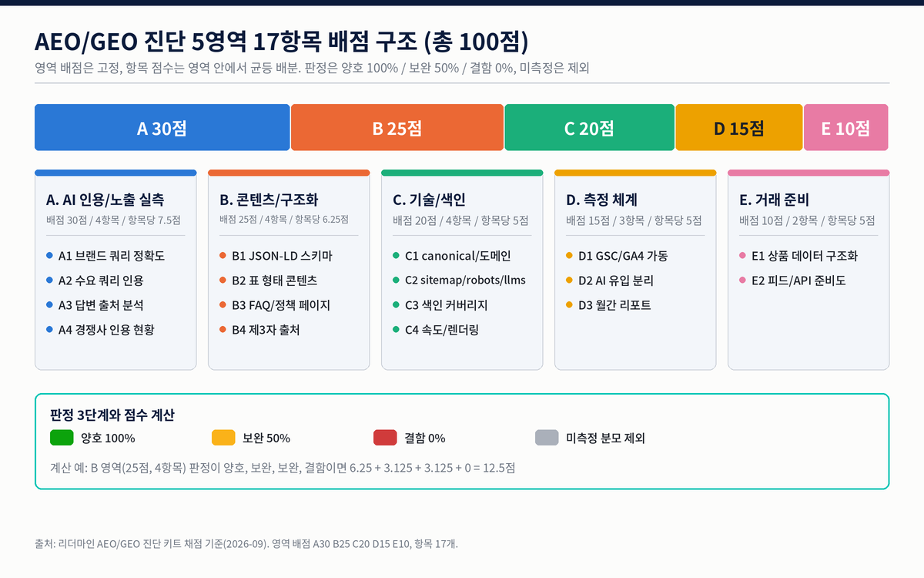The image size is (924, 578).
Task: Click the 배점 20점 / 4항목 / 항목당 5점 line
Action: pyautogui.click(x=460, y=220)
